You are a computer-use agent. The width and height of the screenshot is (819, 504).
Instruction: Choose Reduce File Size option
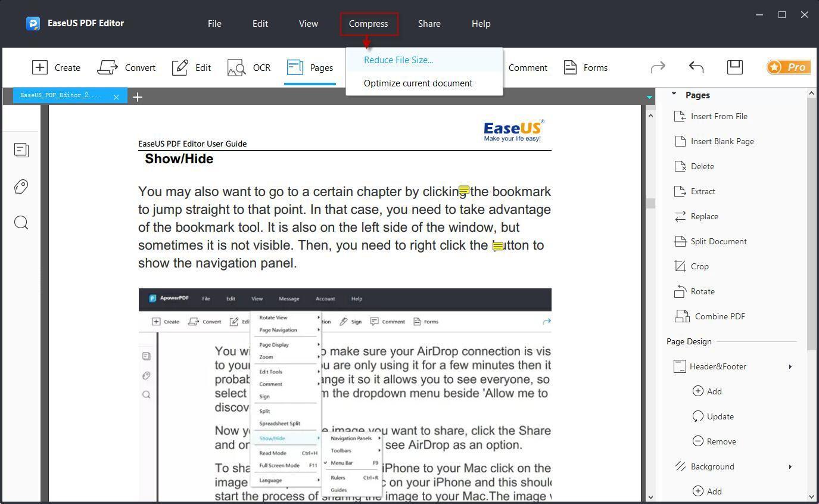[x=424, y=60]
